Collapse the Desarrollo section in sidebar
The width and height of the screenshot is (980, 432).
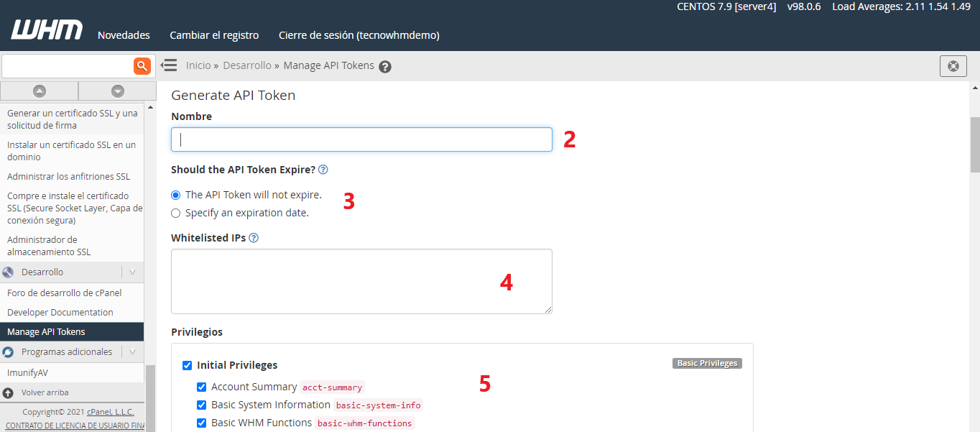(132, 272)
